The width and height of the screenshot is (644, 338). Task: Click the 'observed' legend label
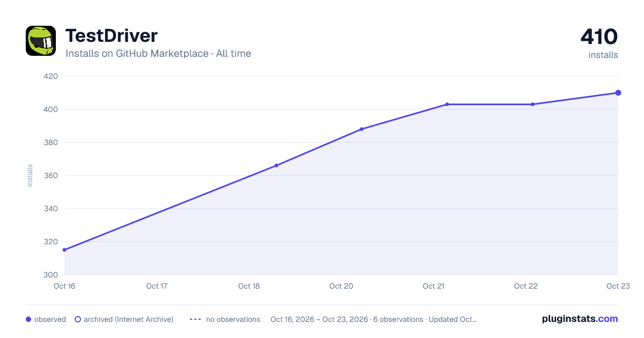50,319
